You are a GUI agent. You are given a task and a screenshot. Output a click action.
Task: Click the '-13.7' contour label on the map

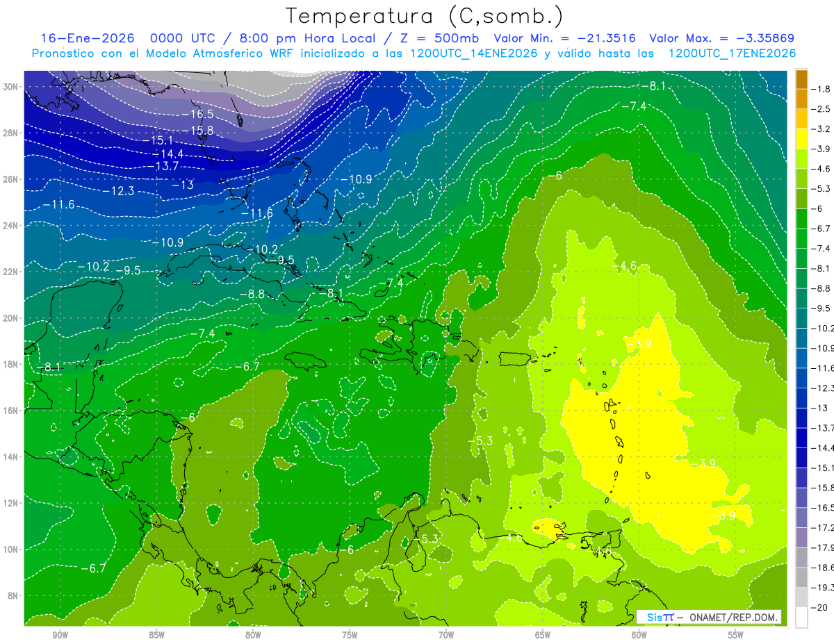(163, 166)
